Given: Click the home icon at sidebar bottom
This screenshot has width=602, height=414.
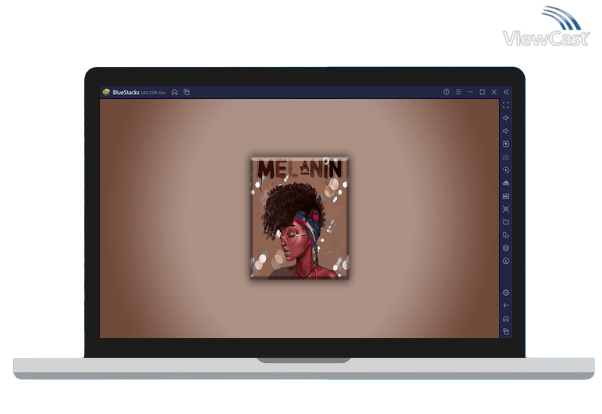Looking at the screenshot, I should tap(506, 319).
